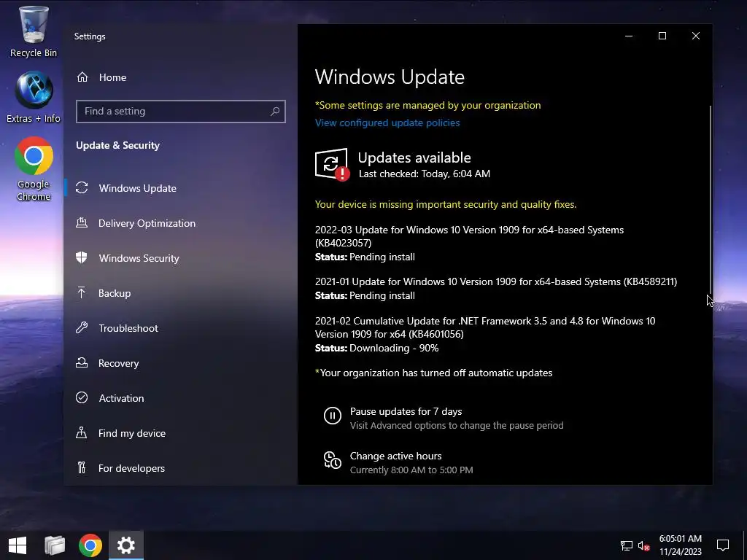The height and width of the screenshot is (560, 747).
Task: Click the KB4023057 update entry text
Action: pyautogui.click(x=469, y=236)
